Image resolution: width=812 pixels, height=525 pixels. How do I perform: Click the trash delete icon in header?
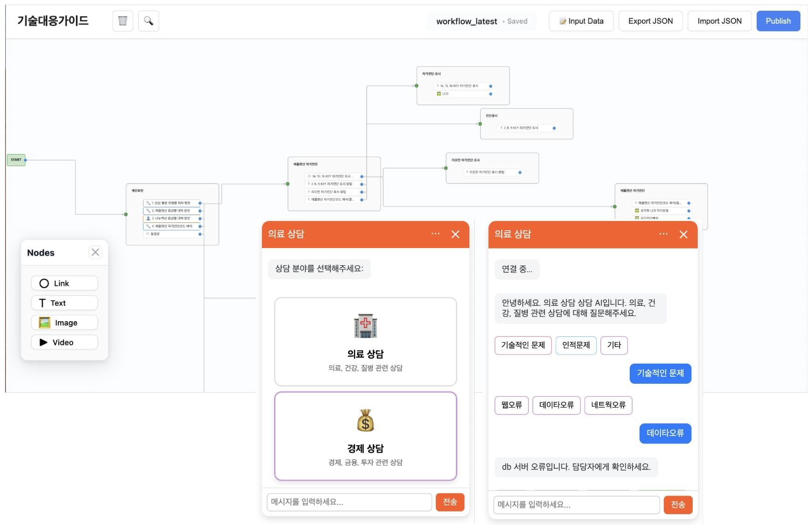[123, 21]
